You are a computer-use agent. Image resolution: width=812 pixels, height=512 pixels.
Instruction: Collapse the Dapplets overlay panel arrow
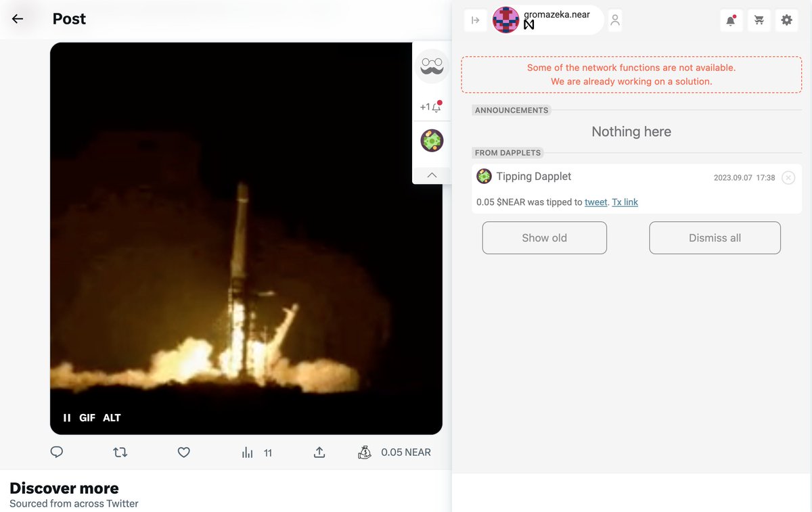click(476, 20)
